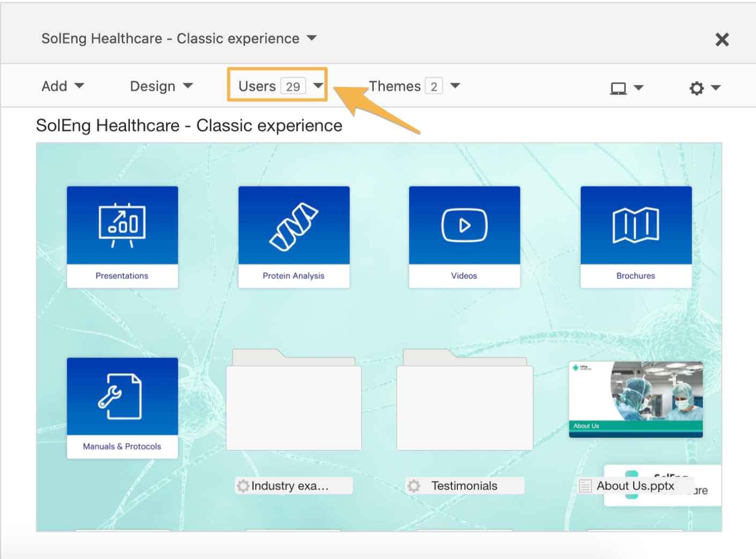Screen dimensions: 756x559
Task: Click the settings gear icon in toolbar
Action: coord(696,88)
